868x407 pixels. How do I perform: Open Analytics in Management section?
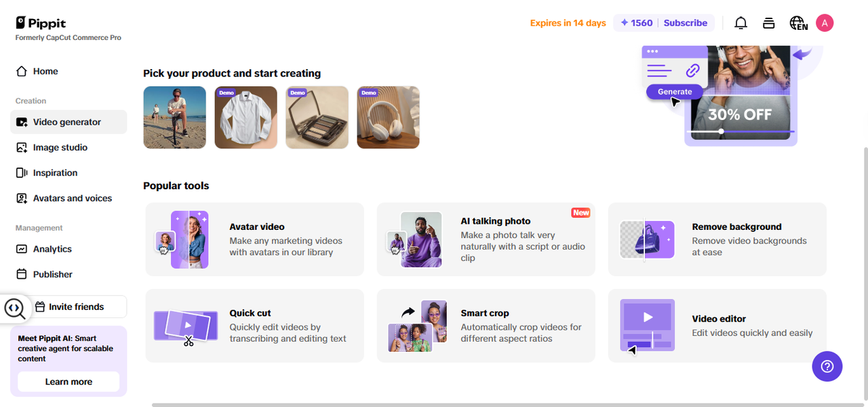[x=52, y=249]
